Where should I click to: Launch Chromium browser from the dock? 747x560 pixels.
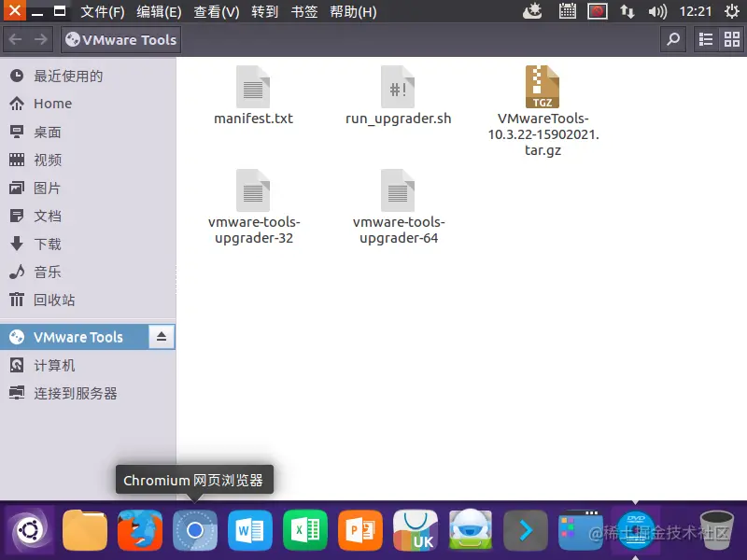(195, 530)
